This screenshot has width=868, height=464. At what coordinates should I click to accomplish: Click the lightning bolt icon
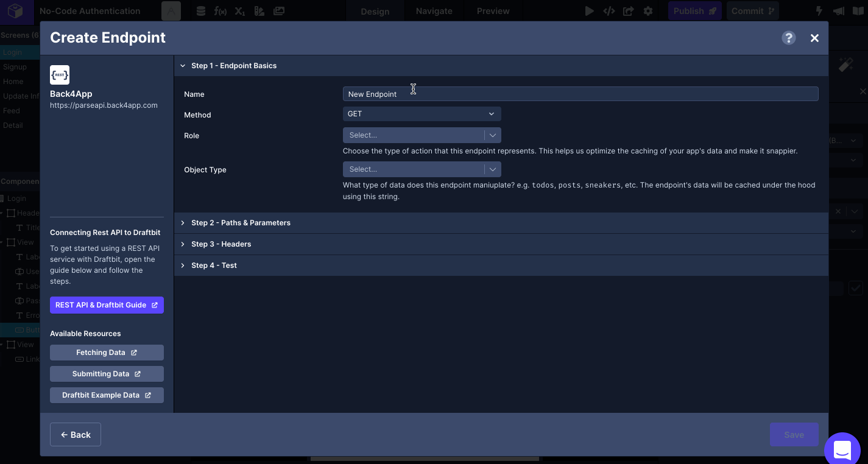(x=820, y=11)
